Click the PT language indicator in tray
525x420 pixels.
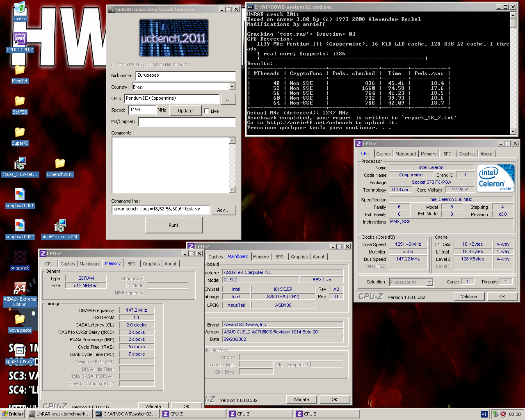click(484, 414)
